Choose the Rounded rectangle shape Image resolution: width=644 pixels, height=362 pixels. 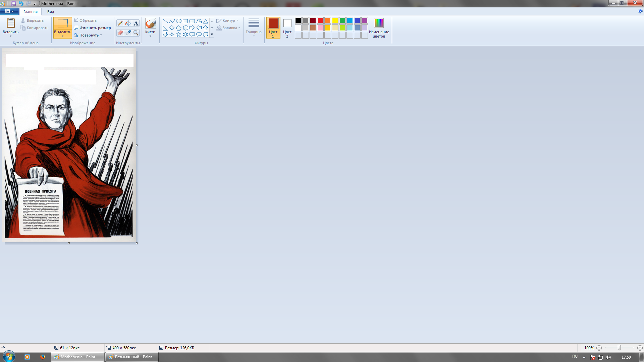pyautogui.click(x=192, y=21)
